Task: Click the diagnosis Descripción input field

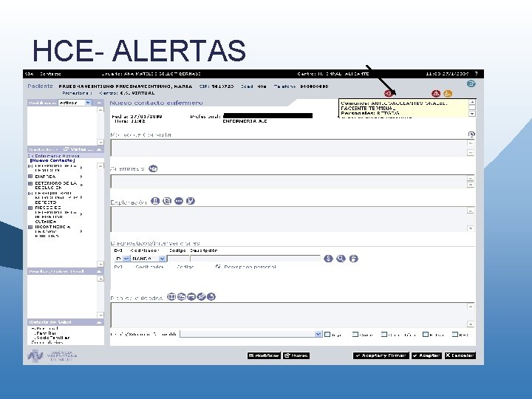Action: click(255, 259)
